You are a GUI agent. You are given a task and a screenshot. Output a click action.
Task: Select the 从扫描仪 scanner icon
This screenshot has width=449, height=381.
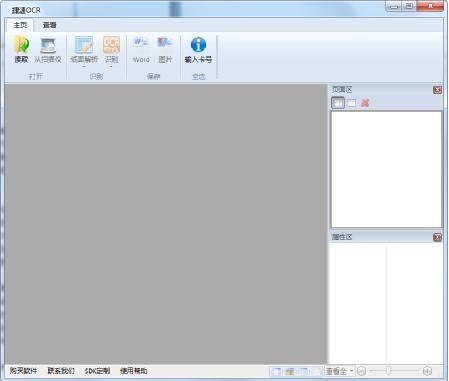point(48,45)
